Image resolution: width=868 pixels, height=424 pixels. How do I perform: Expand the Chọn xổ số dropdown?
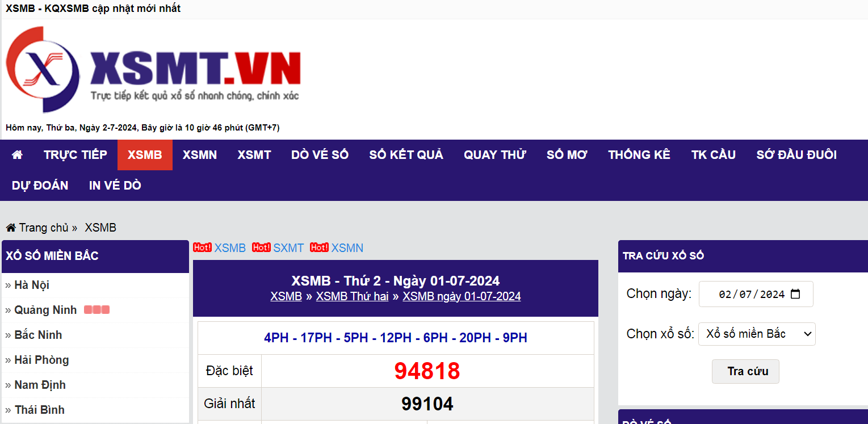(x=757, y=334)
